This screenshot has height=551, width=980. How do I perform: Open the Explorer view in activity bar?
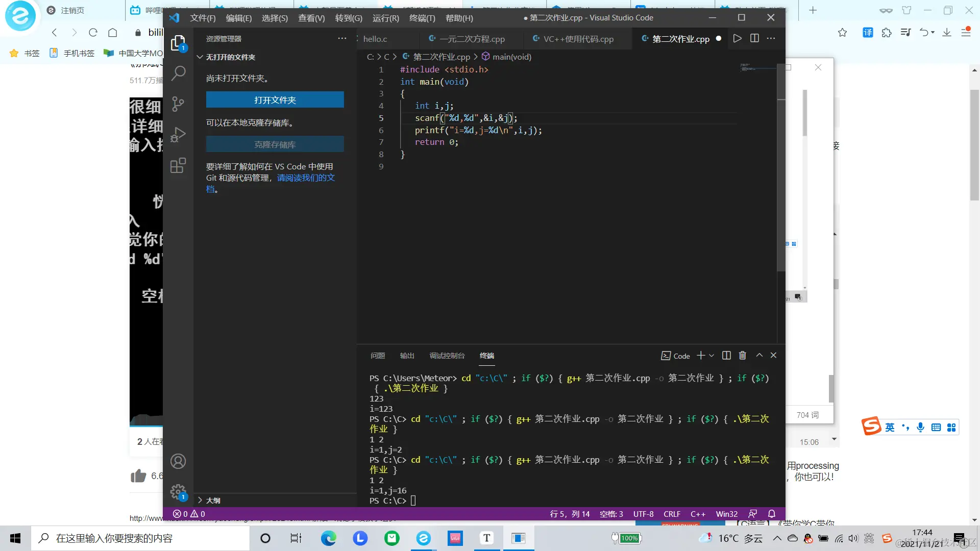(178, 43)
